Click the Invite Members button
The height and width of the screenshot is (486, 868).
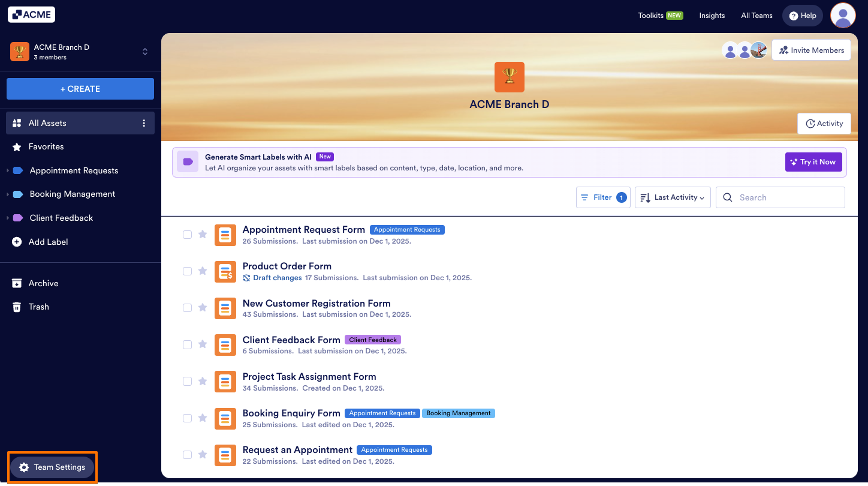tap(811, 50)
